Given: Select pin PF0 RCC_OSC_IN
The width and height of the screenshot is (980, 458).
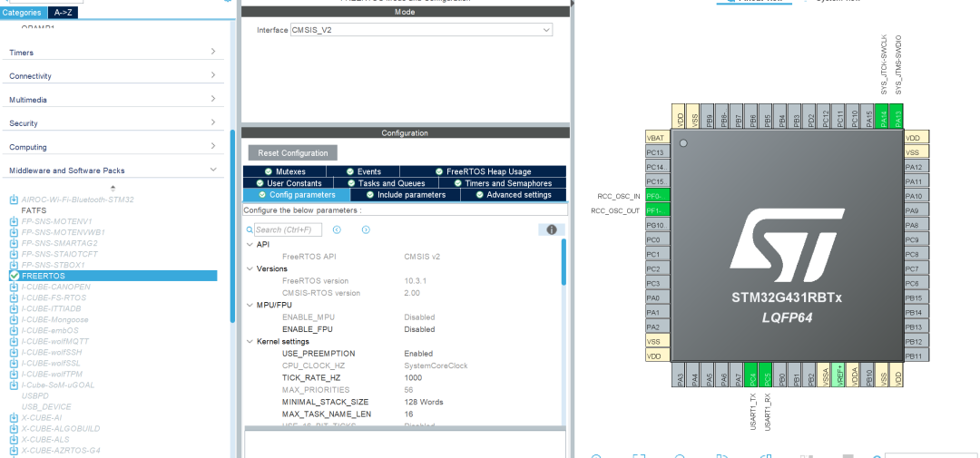Looking at the screenshot, I should 658,196.
